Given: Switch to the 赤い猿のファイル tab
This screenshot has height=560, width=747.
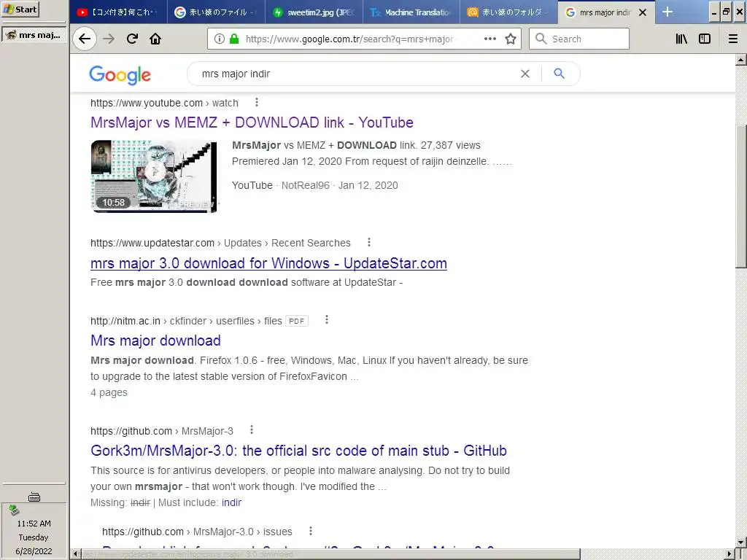Looking at the screenshot, I should (216, 12).
